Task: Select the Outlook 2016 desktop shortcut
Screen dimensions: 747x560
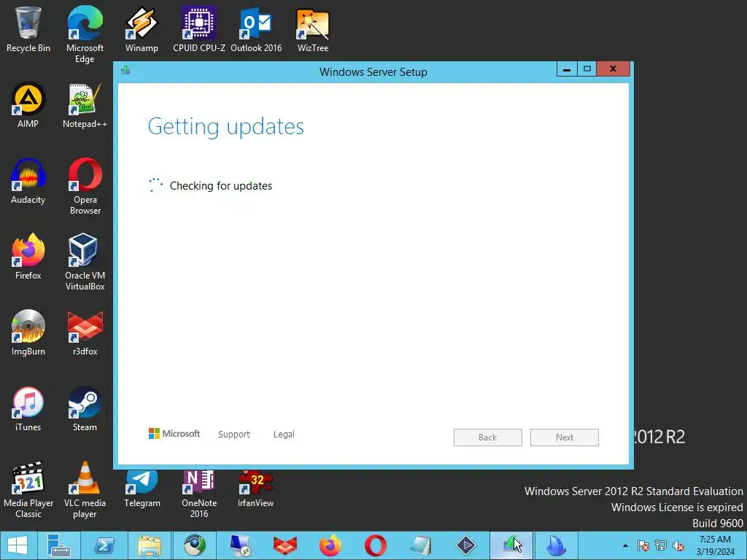Action: point(256,29)
